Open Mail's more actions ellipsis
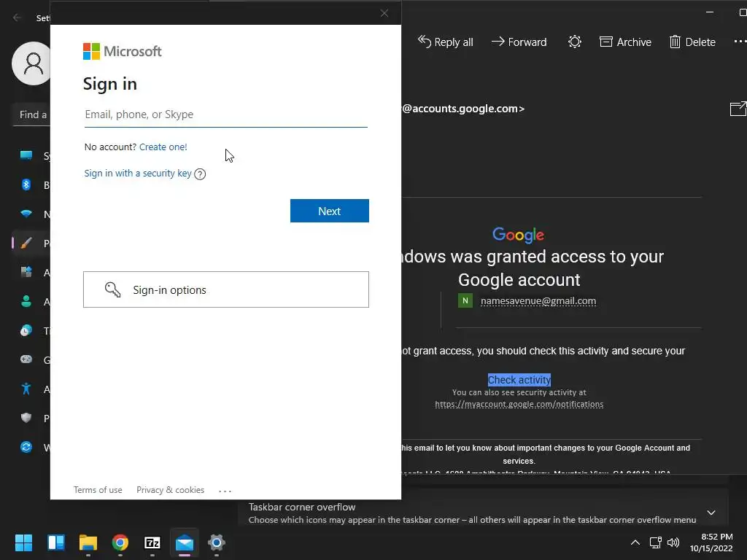This screenshot has height=560, width=747. 740,42
